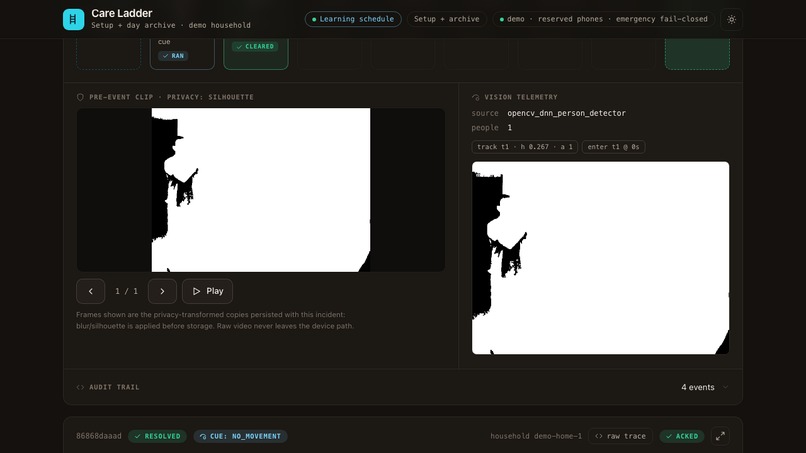Click the ACKED badge
The image size is (806, 453).
[x=682, y=436]
